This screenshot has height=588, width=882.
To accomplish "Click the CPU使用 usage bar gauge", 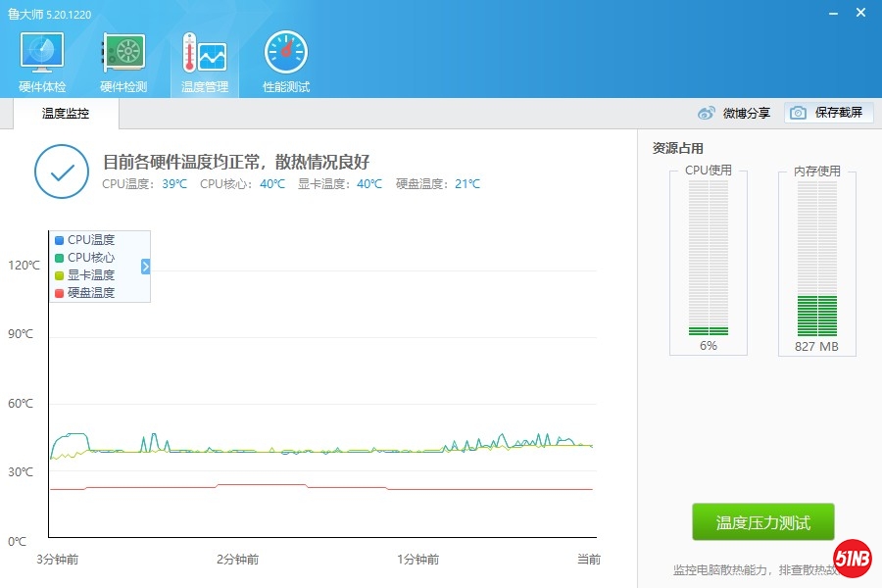I will coord(709,259).
